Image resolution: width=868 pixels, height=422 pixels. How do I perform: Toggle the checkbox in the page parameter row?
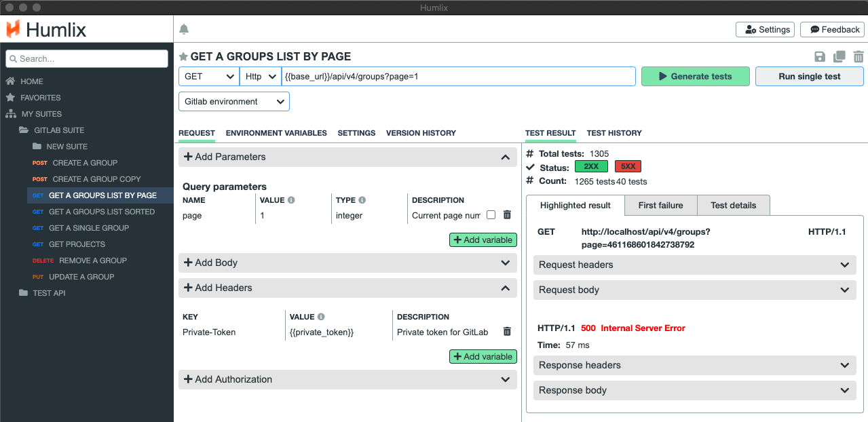[x=491, y=215]
